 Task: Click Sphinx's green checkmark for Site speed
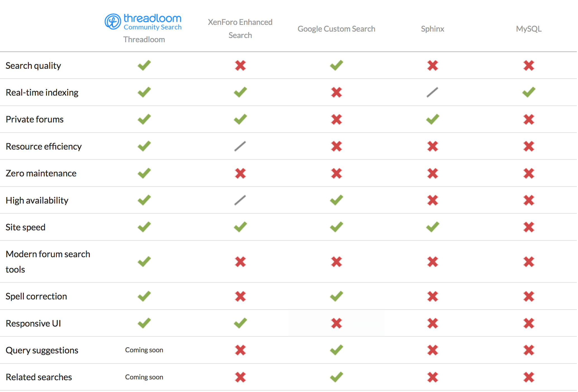[x=433, y=227]
